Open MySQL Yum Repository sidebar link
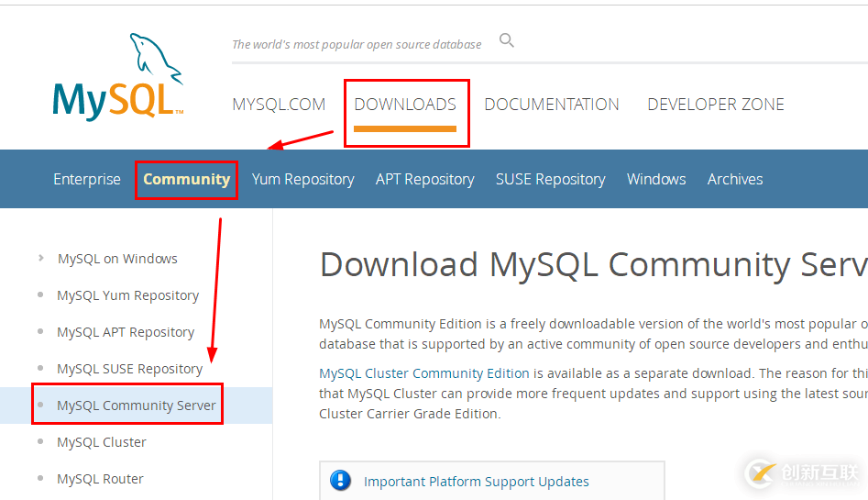The width and height of the screenshot is (868, 500). [x=128, y=295]
